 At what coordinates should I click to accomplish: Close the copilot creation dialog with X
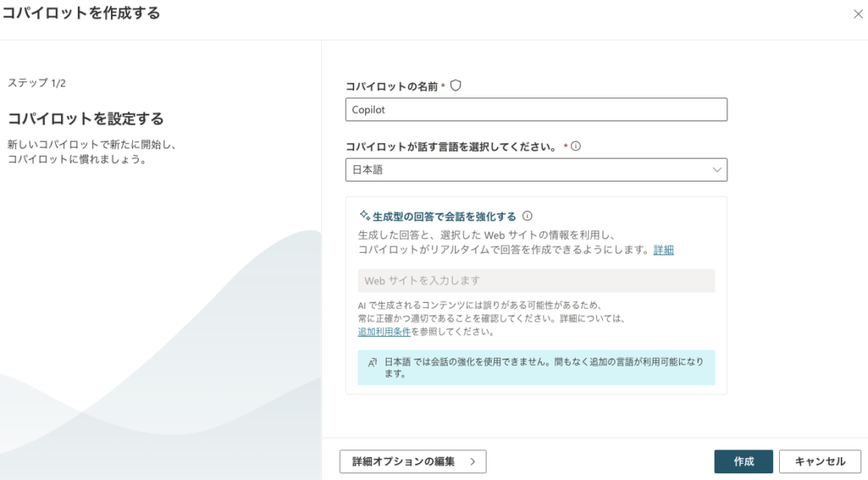tap(856, 14)
